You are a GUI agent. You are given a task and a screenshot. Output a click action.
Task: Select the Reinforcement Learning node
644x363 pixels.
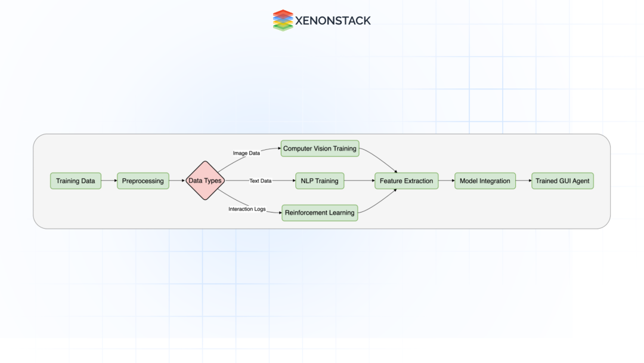click(320, 213)
